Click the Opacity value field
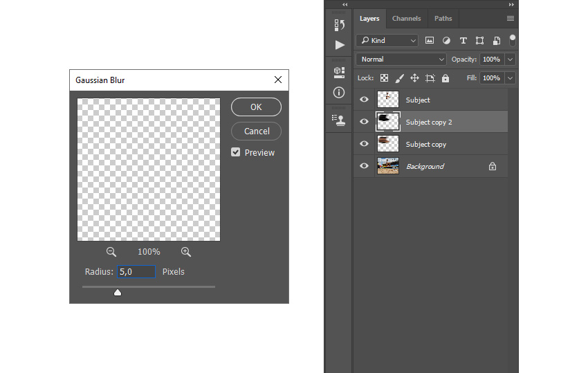 click(492, 60)
